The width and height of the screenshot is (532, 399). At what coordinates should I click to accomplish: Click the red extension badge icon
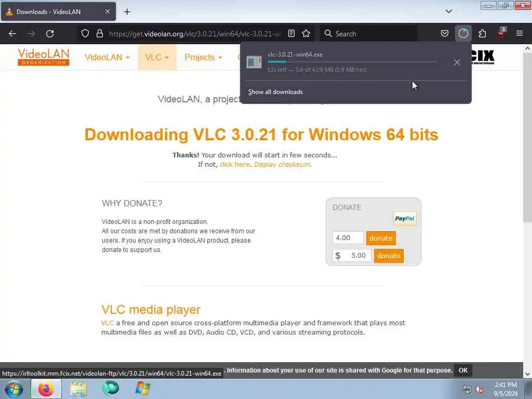[501, 33]
